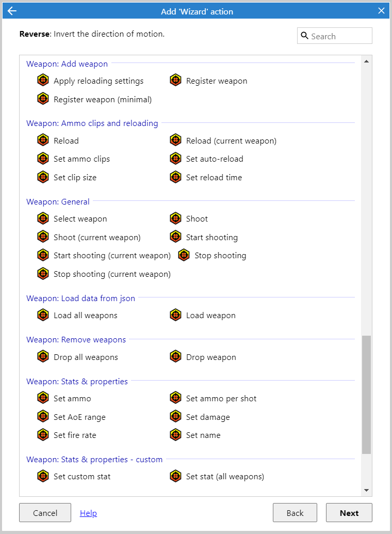Click the icon next to Reload

43,140
